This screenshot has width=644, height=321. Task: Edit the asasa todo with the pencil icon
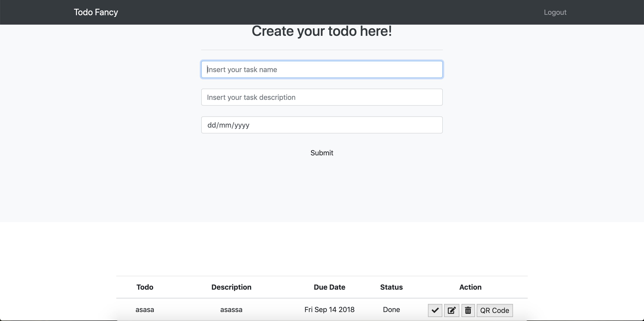(x=451, y=310)
